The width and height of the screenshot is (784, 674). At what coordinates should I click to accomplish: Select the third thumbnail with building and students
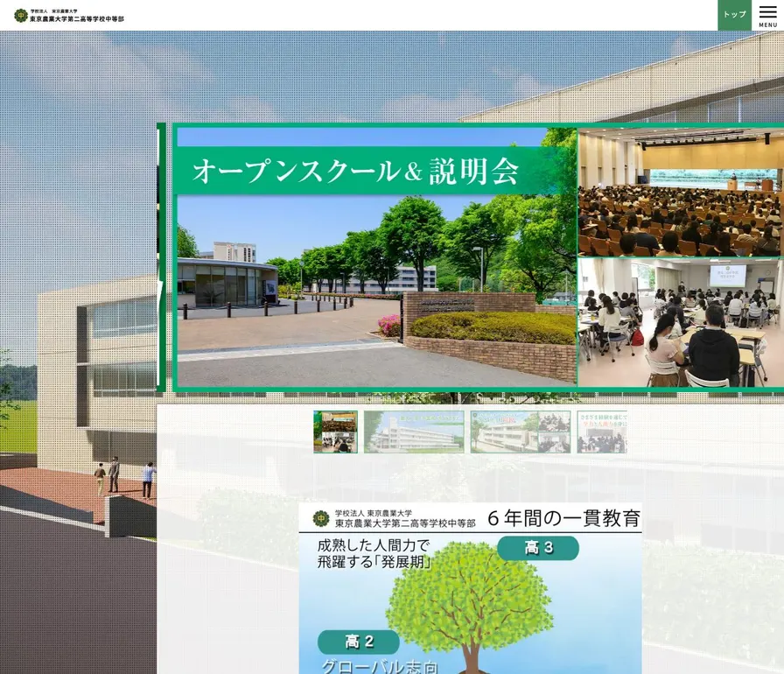coord(521,432)
